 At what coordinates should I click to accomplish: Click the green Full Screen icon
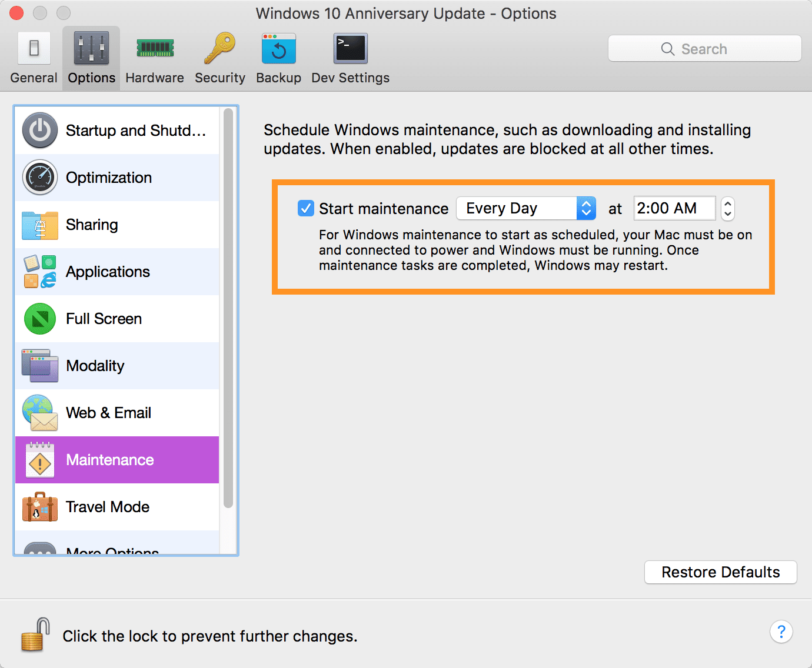[40, 319]
